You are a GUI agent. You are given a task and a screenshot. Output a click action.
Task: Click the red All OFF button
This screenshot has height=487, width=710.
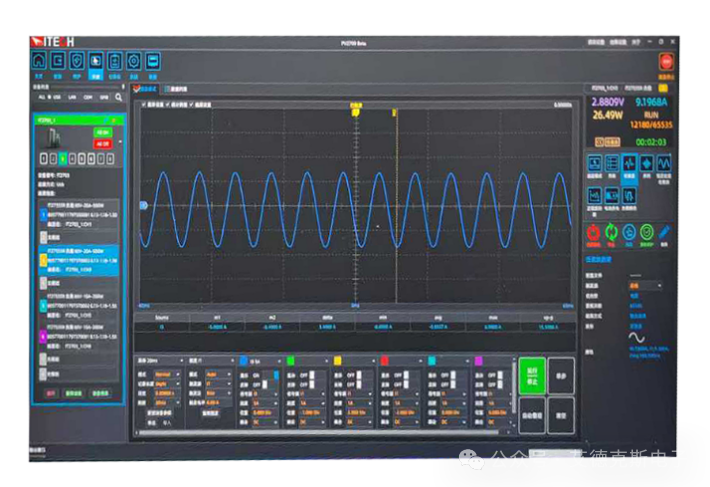click(103, 144)
